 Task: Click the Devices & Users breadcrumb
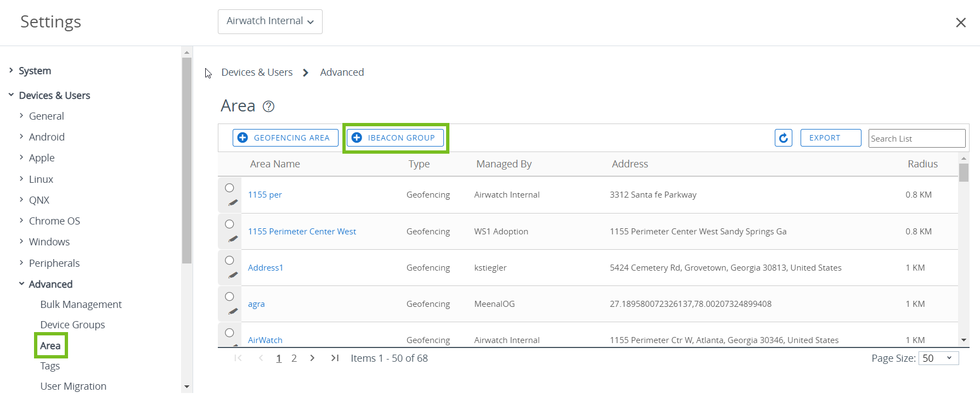click(257, 72)
